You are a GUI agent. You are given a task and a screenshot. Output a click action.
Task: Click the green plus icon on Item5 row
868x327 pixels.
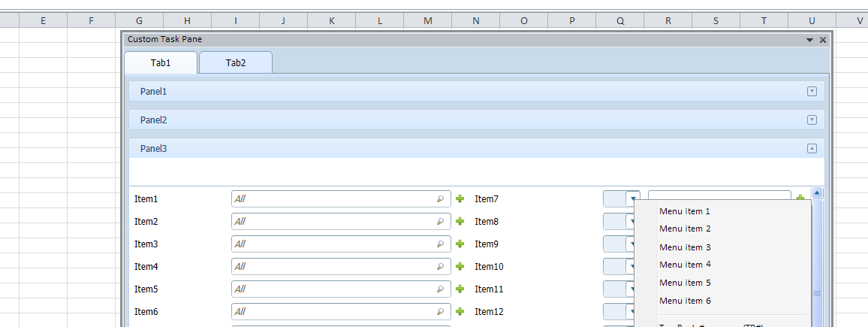[x=460, y=289]
